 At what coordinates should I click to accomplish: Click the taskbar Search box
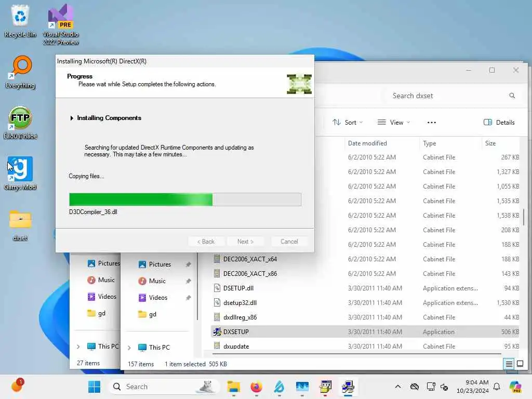click(164, 387)
